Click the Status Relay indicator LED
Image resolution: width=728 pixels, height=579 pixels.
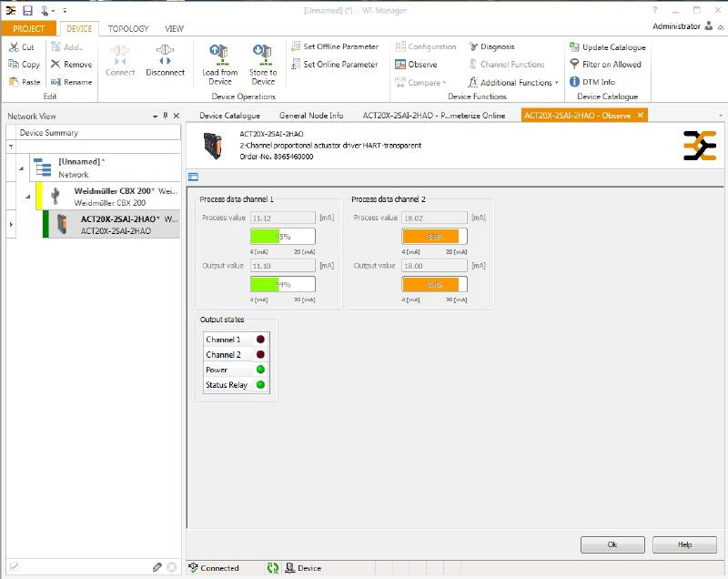click(260, 385)
